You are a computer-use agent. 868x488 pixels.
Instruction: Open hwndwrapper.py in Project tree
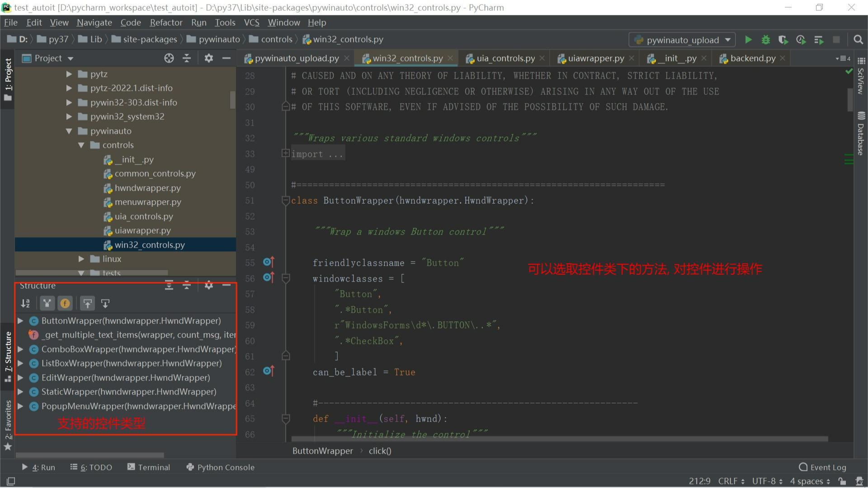click(147, 188)
